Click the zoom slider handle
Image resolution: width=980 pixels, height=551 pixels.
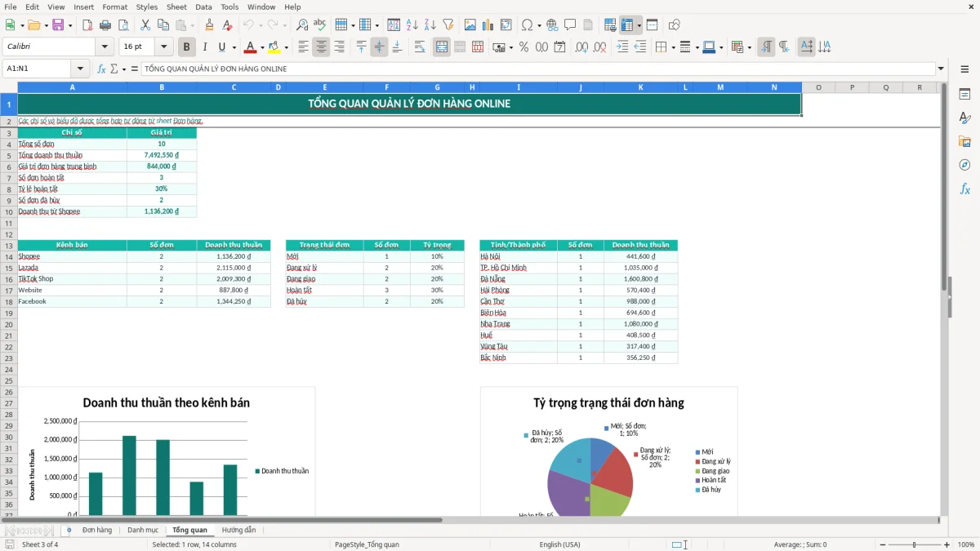(914, 544)
